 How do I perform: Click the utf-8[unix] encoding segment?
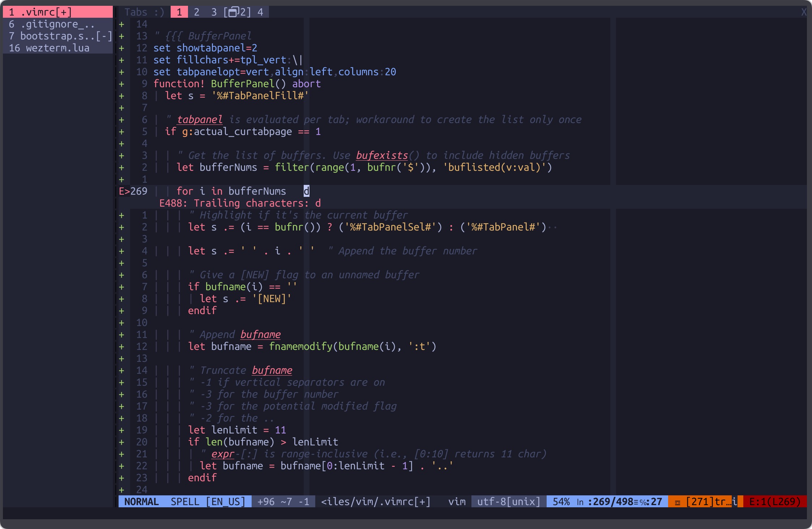tap(509, 502)
